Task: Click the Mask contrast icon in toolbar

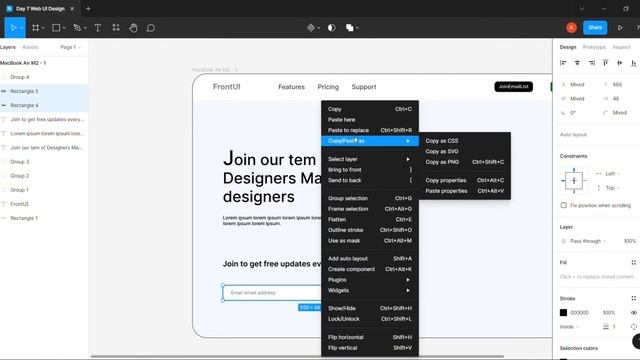Action: 331,28
